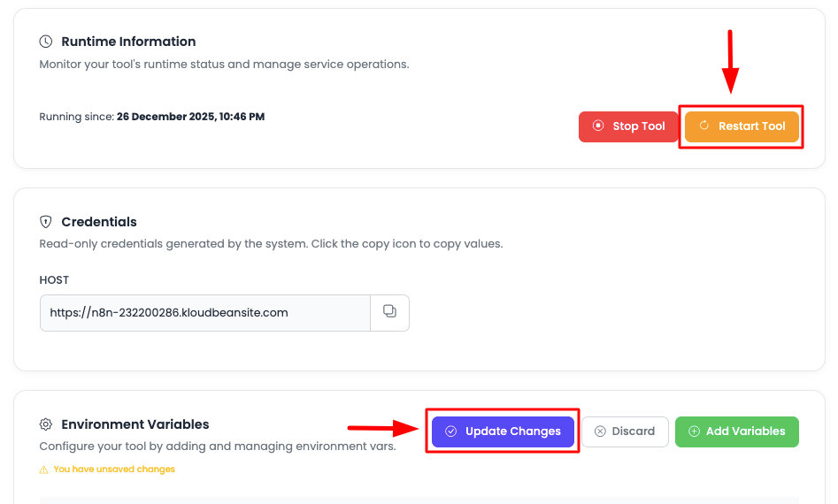The image size is (838, 504).
Task: Click the clock icon beside Runtime Information
Action: click(46, 42)
